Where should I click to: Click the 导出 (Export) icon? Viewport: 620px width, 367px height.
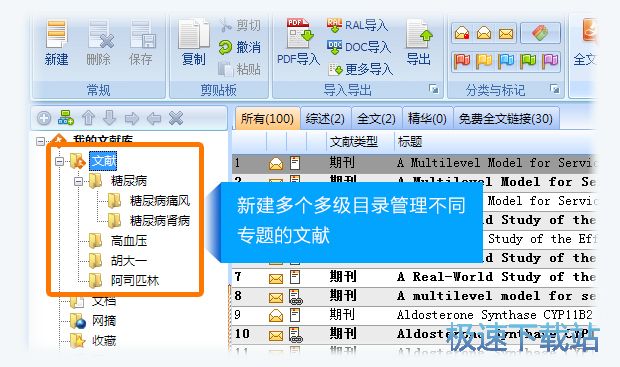point(419,43)
